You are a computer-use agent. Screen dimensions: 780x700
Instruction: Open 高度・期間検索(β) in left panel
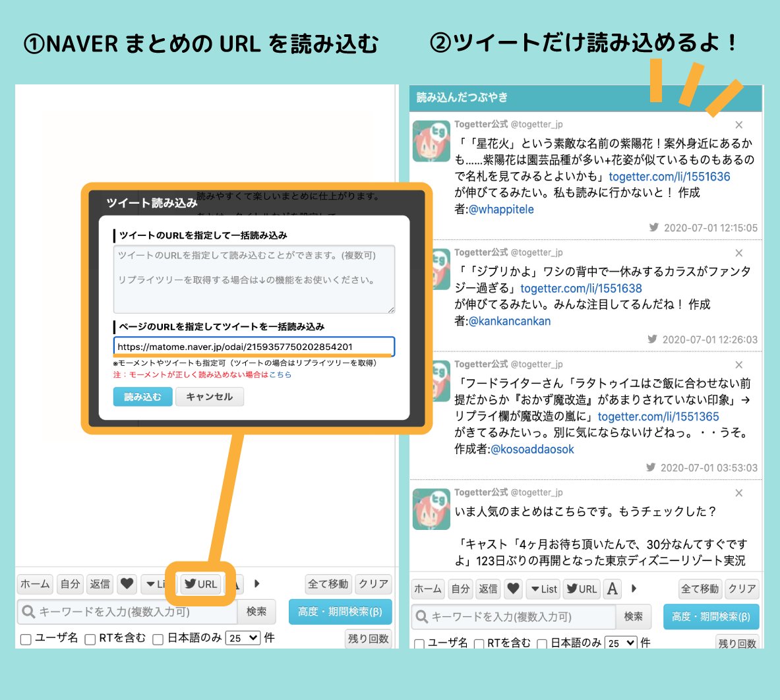[340, 612]
